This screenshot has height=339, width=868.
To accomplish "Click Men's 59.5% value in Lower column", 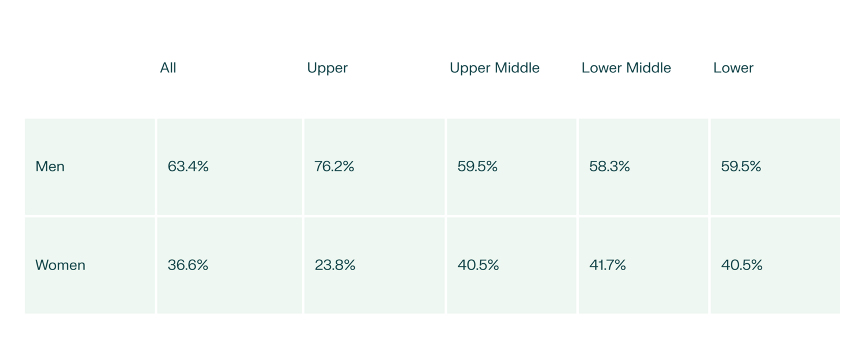I will [741, 167].
